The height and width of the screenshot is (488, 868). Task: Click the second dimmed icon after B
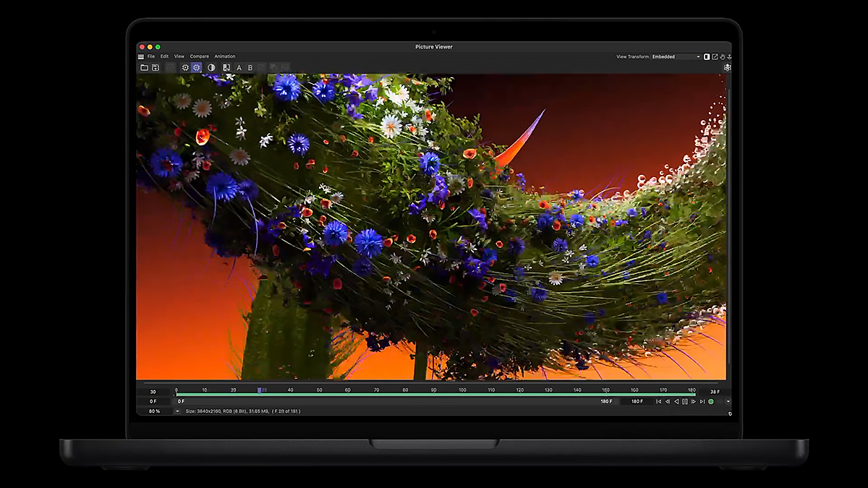click(274, 68)
